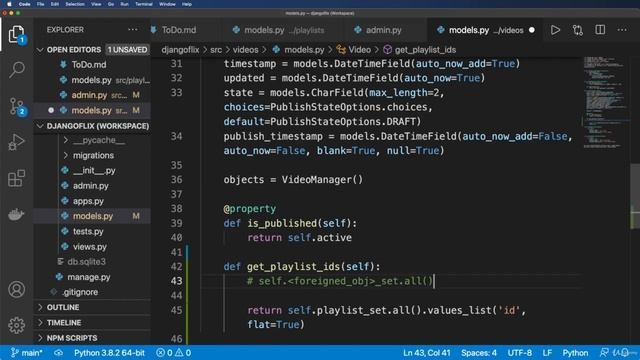Open the Run menu
Screen dimensions: 640x360
click(124, 4)
